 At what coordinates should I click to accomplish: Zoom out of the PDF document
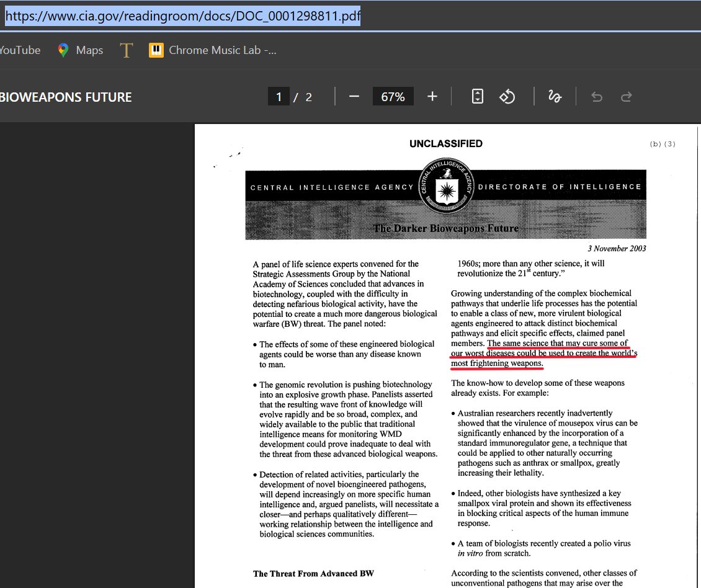coord(354,96)
